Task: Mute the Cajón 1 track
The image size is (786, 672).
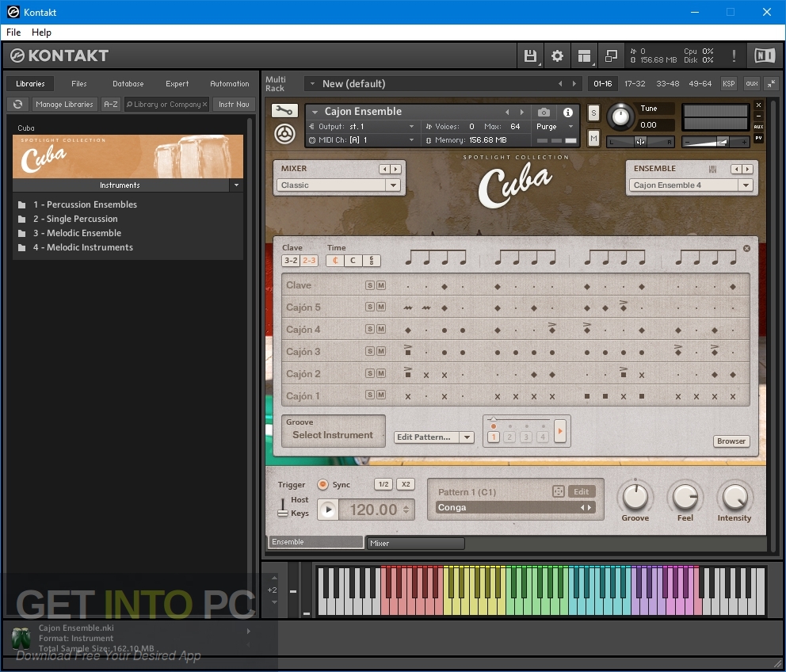Action: tap(381, 395)
